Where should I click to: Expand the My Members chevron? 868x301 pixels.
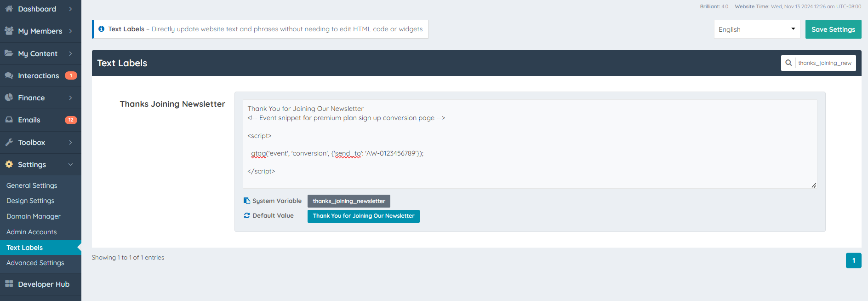coord(70,31)
